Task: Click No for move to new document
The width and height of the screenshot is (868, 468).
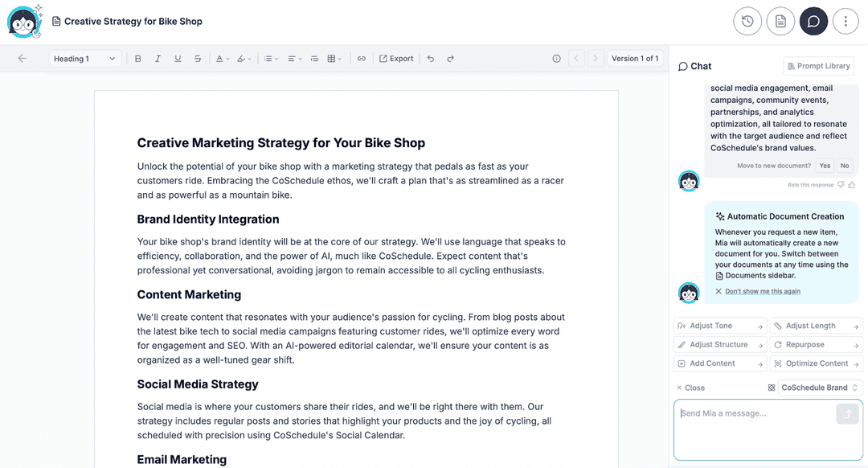Action: [x=844, y=166]
